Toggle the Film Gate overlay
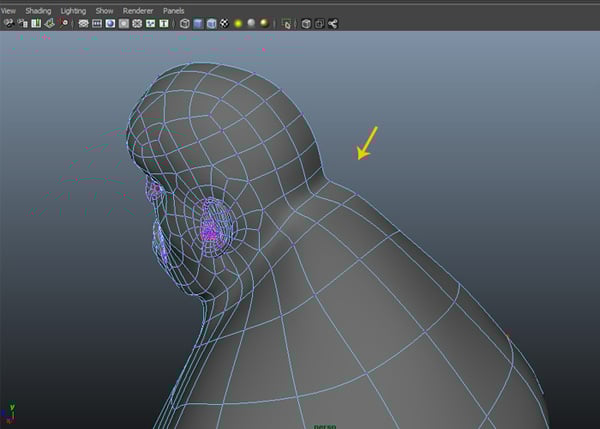Image resolution: width=600 pixels, height=429 pixels. coord(98,23)
